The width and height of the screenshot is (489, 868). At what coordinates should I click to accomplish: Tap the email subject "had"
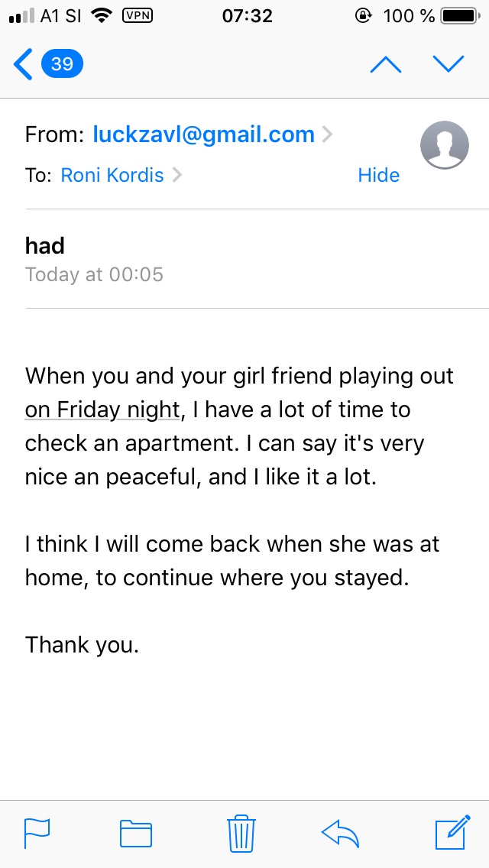45,245
